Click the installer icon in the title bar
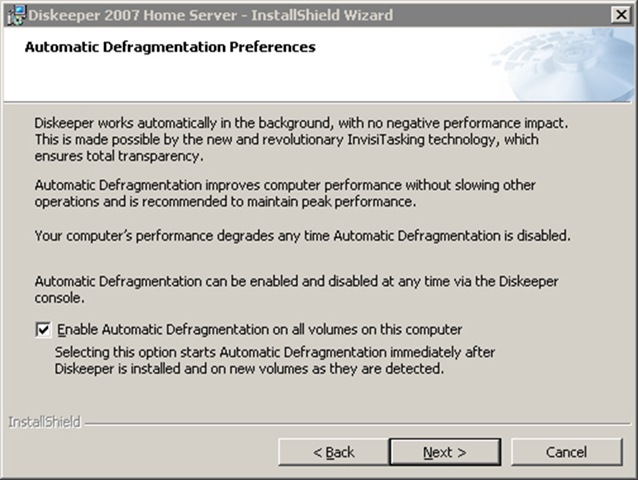Viewport: 638px width, 480px height. [16, 15]
